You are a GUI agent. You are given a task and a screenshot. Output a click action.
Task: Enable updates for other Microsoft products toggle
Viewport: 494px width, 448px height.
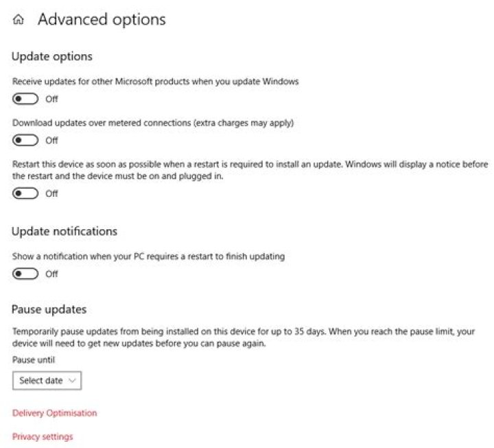click(x=26, y=99)
